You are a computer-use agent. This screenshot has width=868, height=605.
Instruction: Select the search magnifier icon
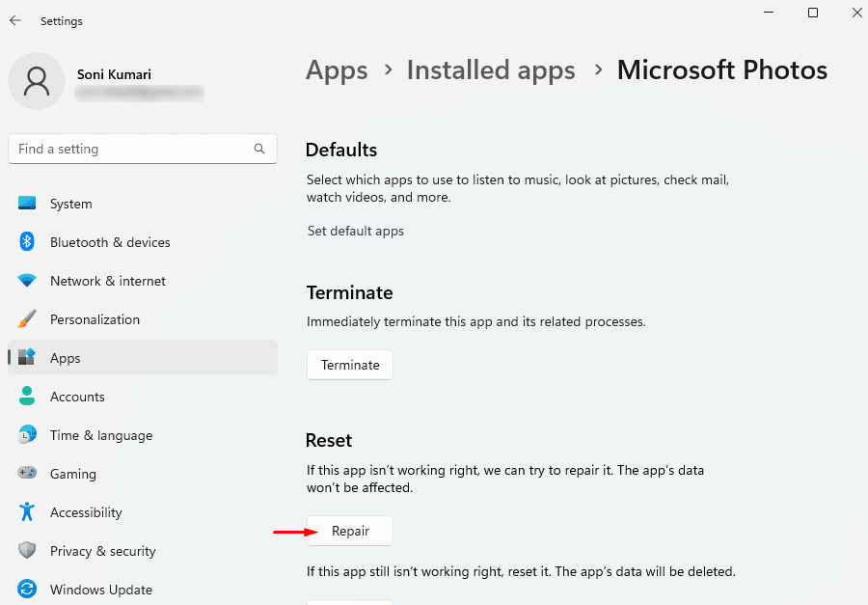click(x=259, y=149)
